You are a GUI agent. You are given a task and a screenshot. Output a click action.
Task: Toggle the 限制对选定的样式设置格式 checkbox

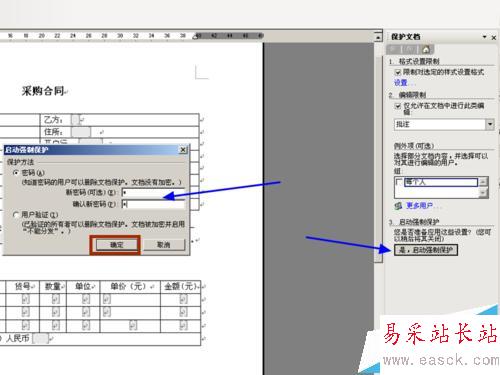click(397, 72)
